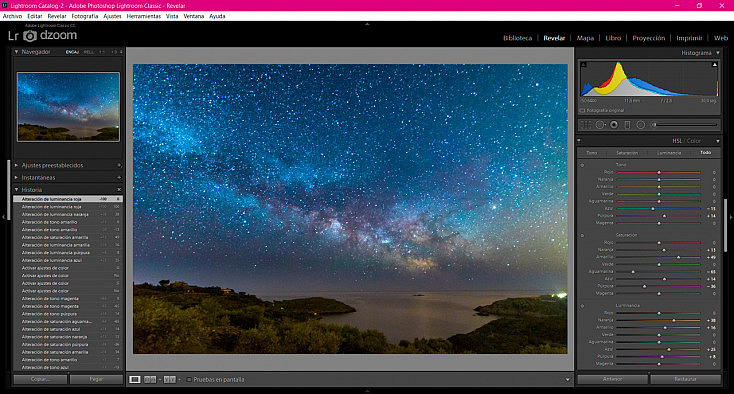This screenshot has height=394, width=734.
Task: Set Navigator zoom to ENCAJ
Action: [72, 52]
